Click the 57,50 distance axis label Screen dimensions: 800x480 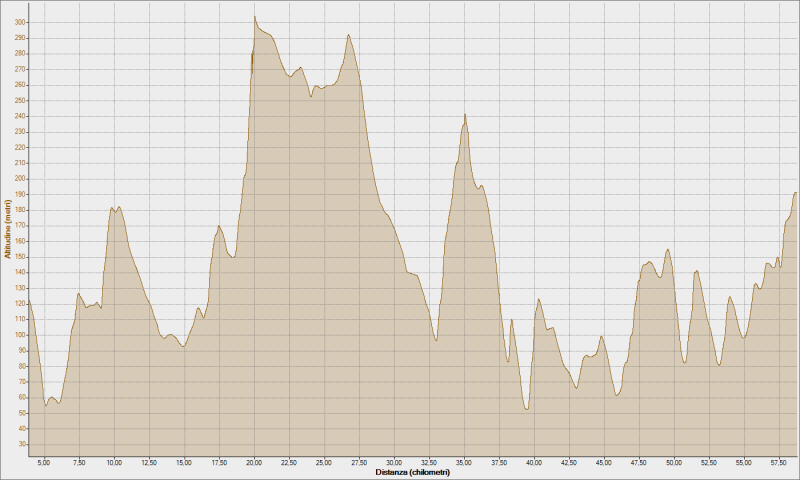click(779, 463)
